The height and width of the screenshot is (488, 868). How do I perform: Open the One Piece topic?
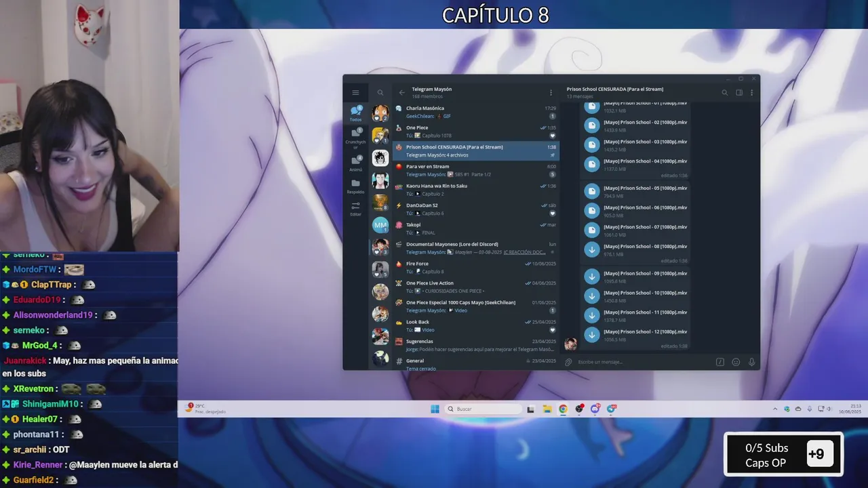tap(476, 131)
